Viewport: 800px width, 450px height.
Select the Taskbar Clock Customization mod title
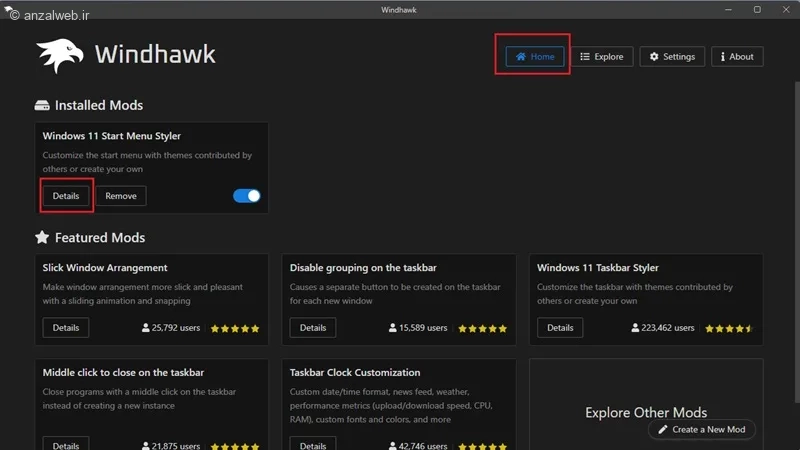(x=354, y=373)
